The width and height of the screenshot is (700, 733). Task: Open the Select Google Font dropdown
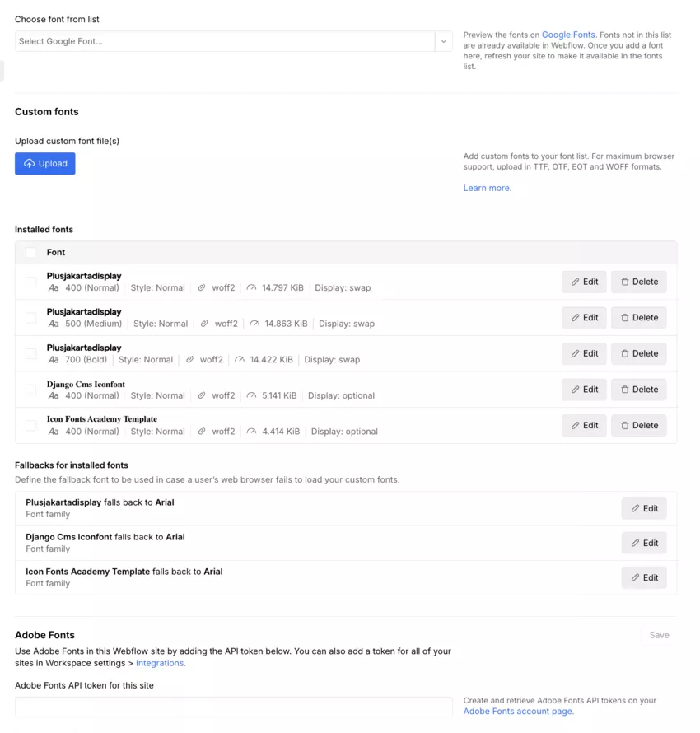pyautogui.click(x=222, y=40)
